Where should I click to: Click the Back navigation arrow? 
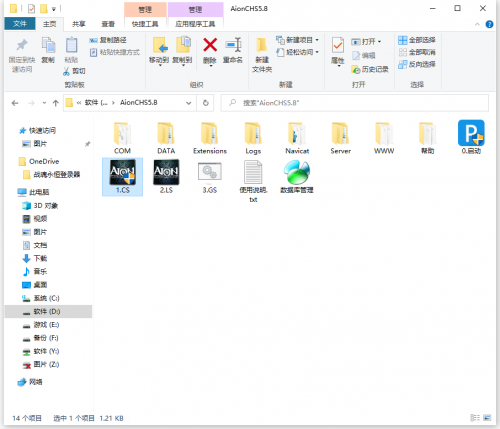pyautogui.click(x=15, y=103)
